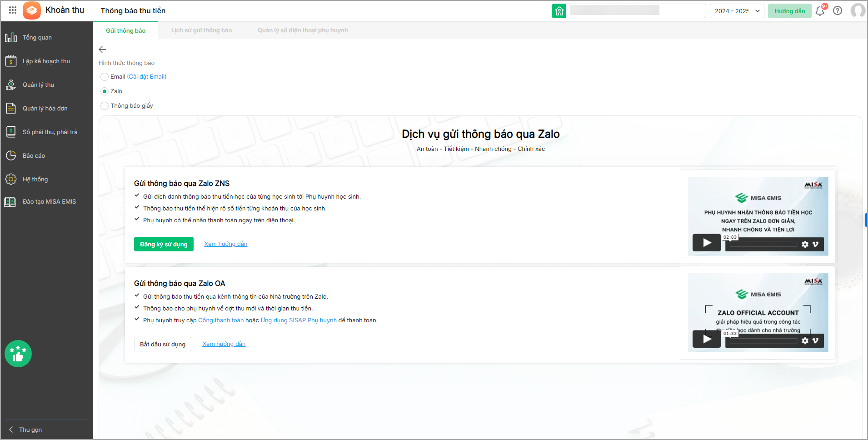Click Bắt đầu sử dụng for Zalo OA
The image size is (868, 440).
point(163,344)
